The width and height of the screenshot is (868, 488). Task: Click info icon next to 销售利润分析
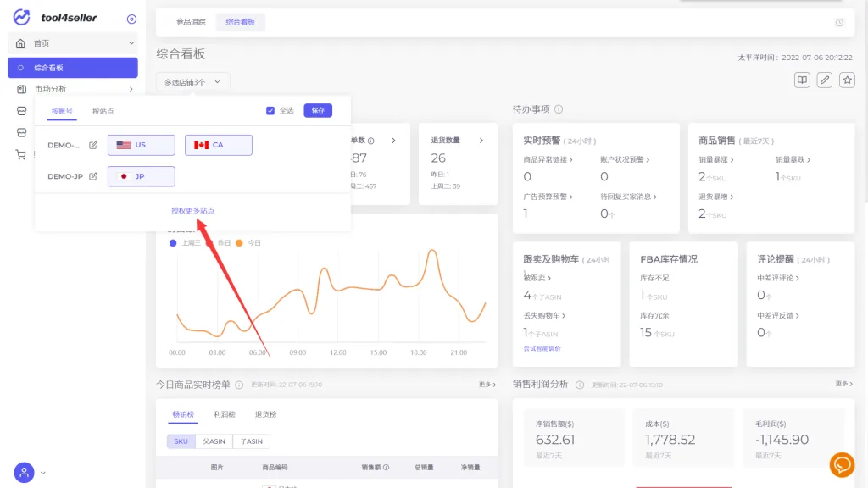(580, 385)
